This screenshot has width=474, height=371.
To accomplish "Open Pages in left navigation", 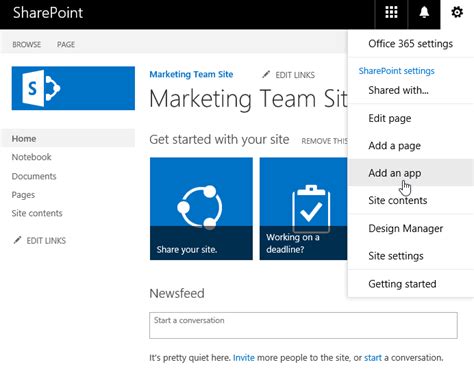I will click(x=23, y=195).
